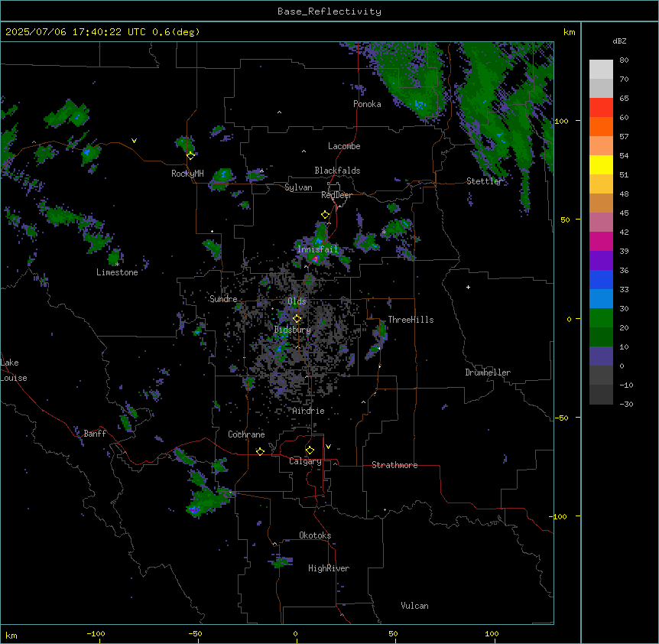Click the -100 tick on the bottom axis
Image resolution: width=659 pixels, height=644 pixels.
pos(96,634)
